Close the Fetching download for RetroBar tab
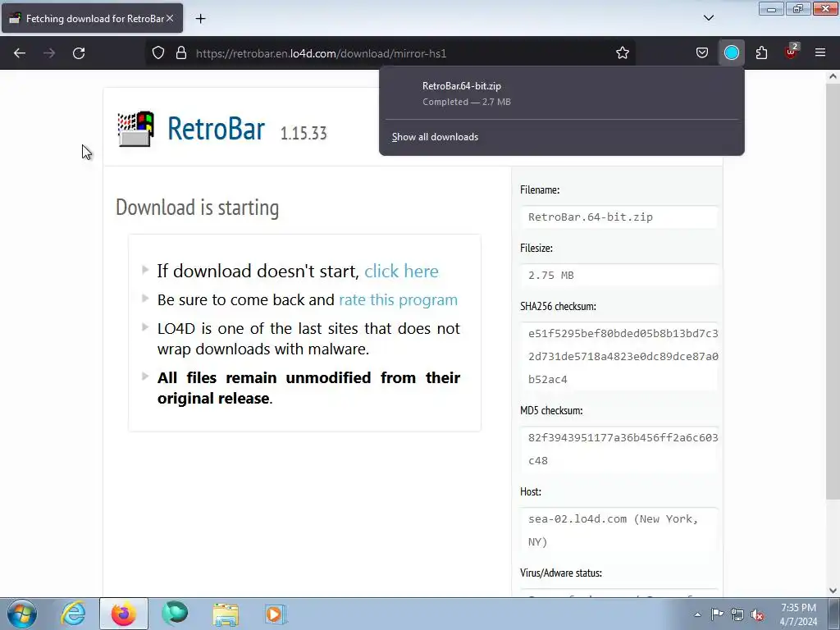This screenshot has height=630, width=840. (170, 18)
